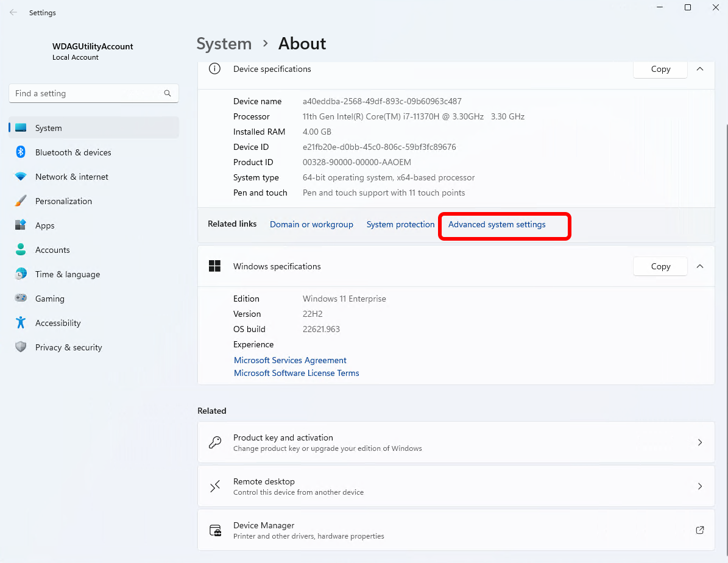The image size is (728, 563).
Task: Collapse the Windows specifications section
Action: coord(699,266)
